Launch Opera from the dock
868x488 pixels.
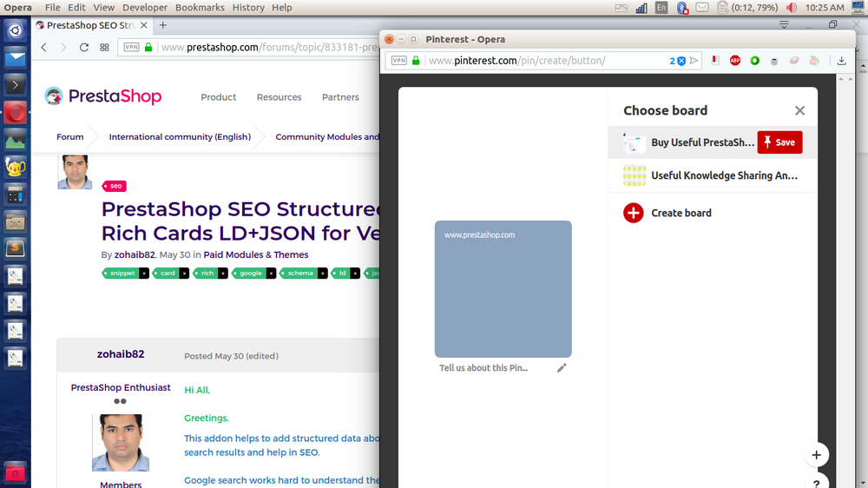coord(15,113)
